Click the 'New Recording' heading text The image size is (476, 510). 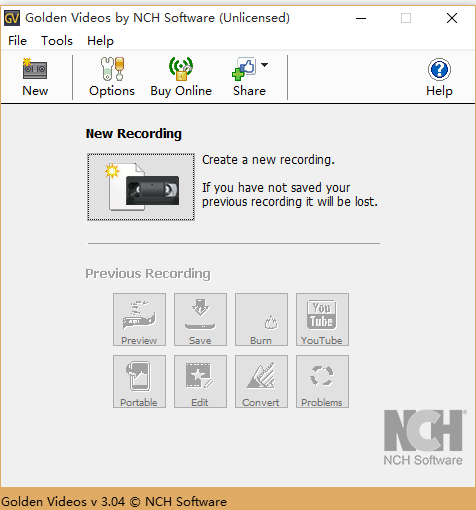point(134,134)
